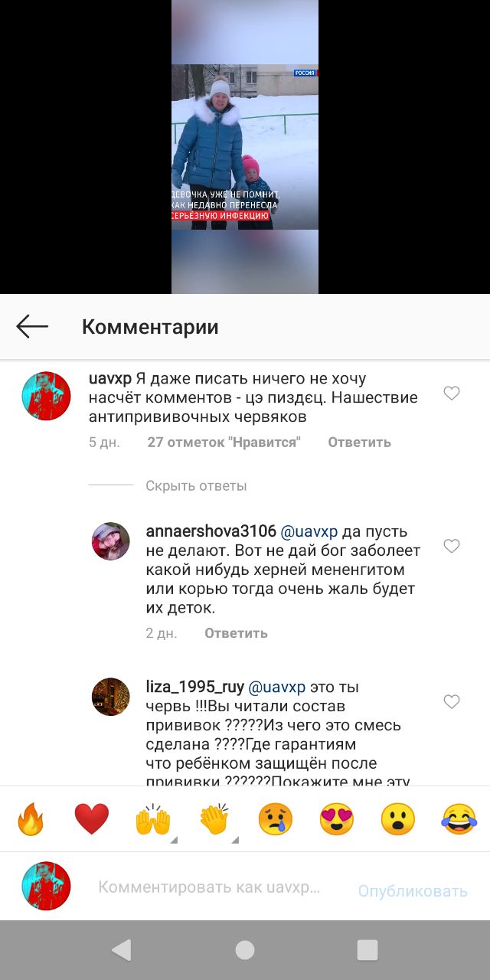Insert the laughing tears emoji

tap(459, 819)
